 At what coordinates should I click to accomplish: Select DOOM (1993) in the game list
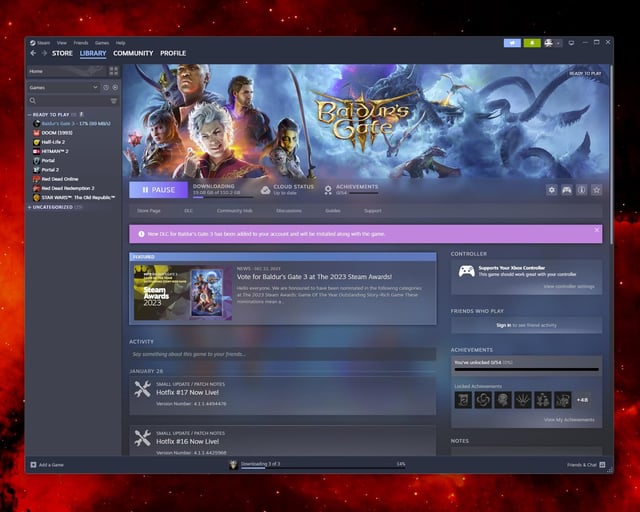pos(53,133)
